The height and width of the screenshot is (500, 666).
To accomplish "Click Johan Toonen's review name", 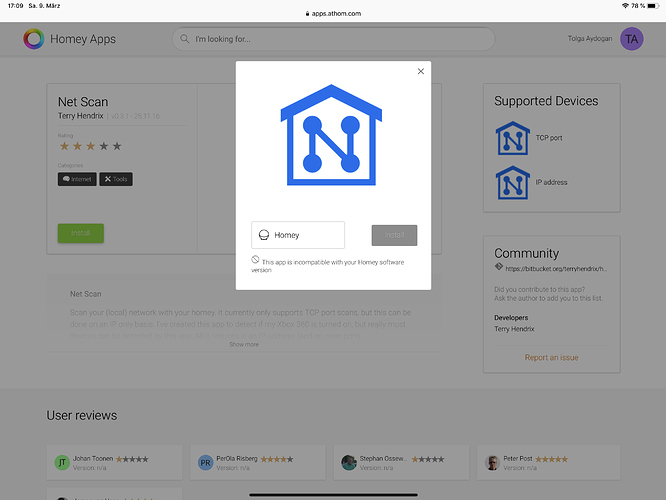I will pos(93,459).
